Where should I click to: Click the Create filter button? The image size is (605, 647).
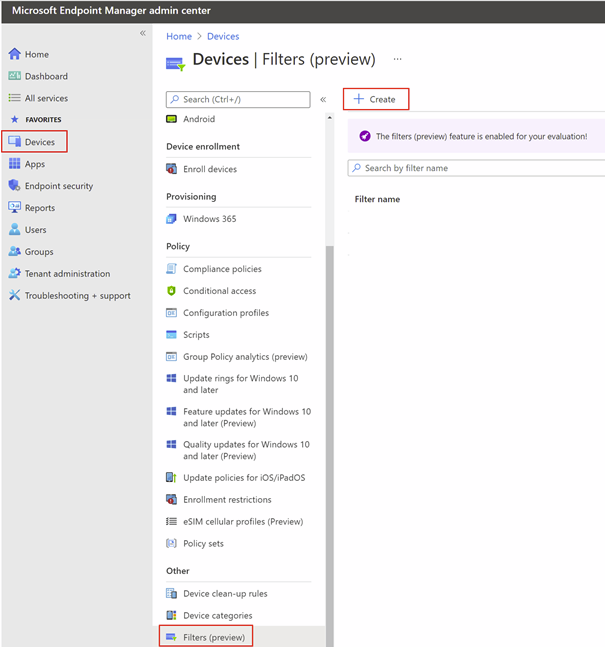pyautogui.click(x=376, y=99)
